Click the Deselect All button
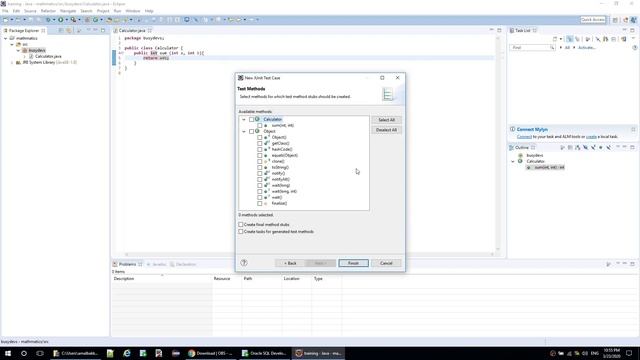This screenshot has height=360, width=640. tap(386, 130)
